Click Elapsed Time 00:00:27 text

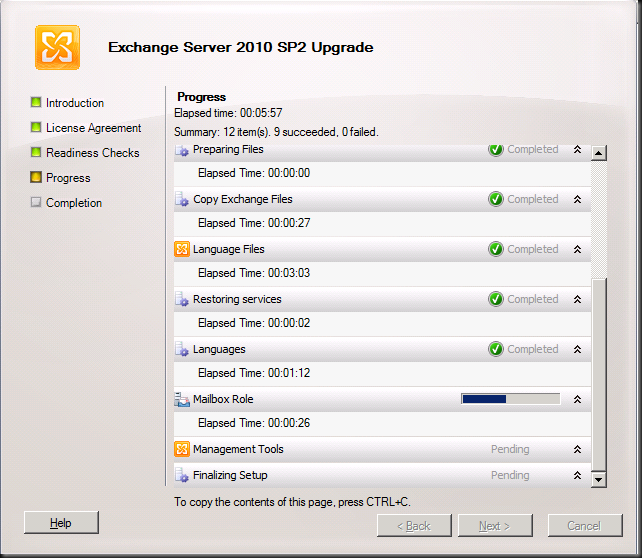[x=254, y=223]
